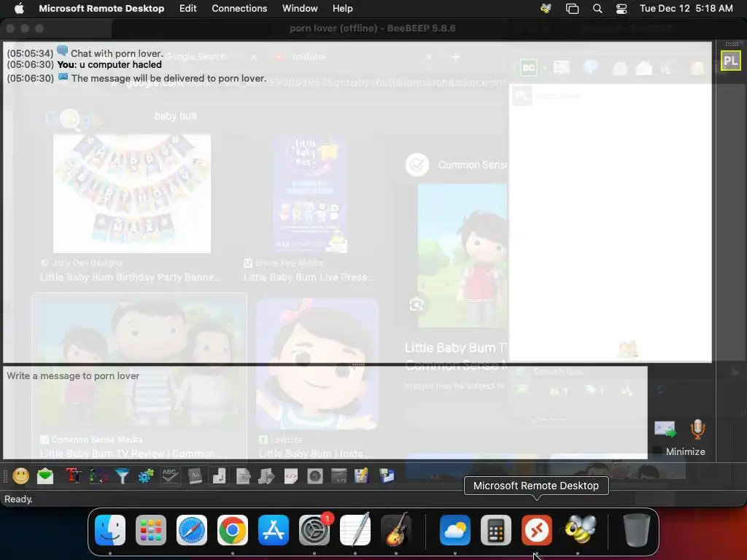
Task: Open the Help menu
Action: (x=343, y=8)
